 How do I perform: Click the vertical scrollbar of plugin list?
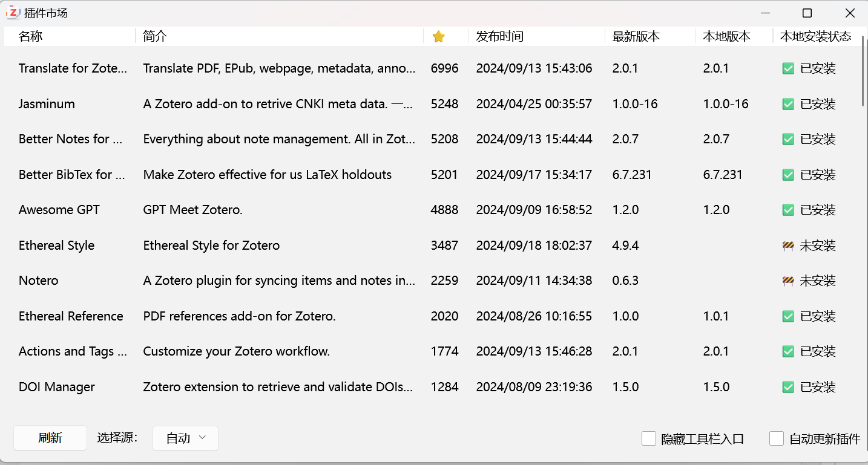click(x=863, y=73)
